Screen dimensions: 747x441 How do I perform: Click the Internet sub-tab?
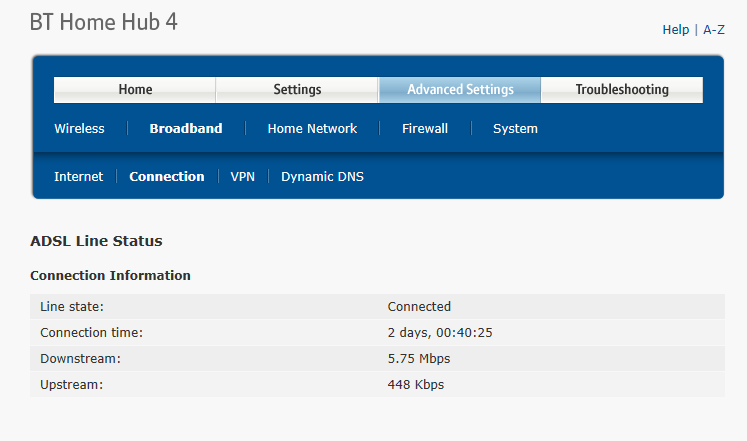point(78,177)
